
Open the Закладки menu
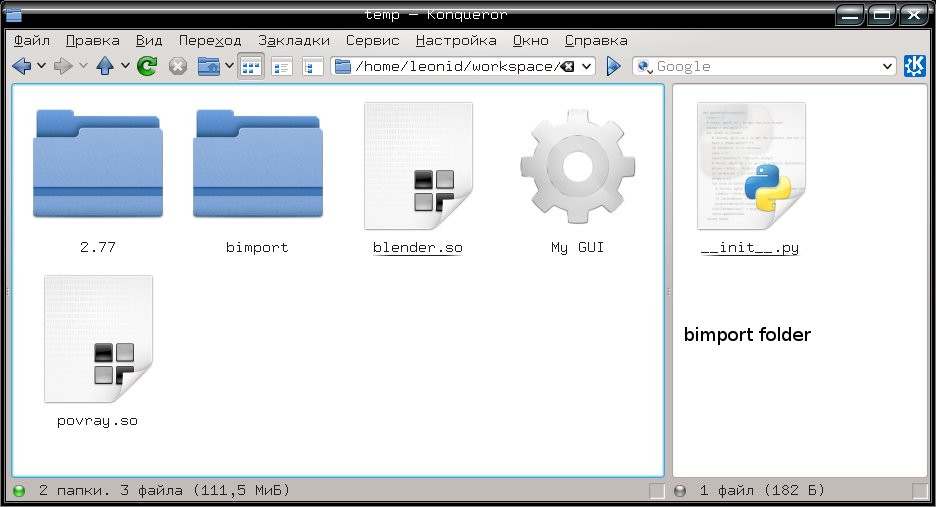[x=293, y=40]
